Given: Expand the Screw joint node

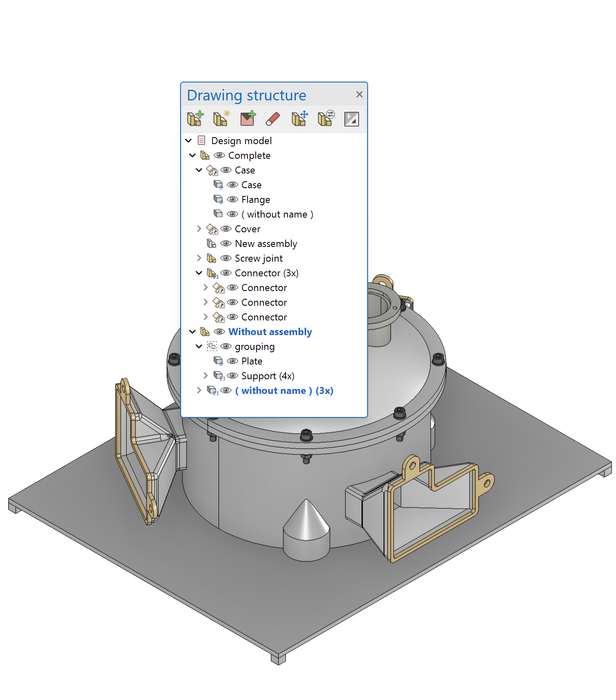Looking at the screenshot, I should 199,258.
